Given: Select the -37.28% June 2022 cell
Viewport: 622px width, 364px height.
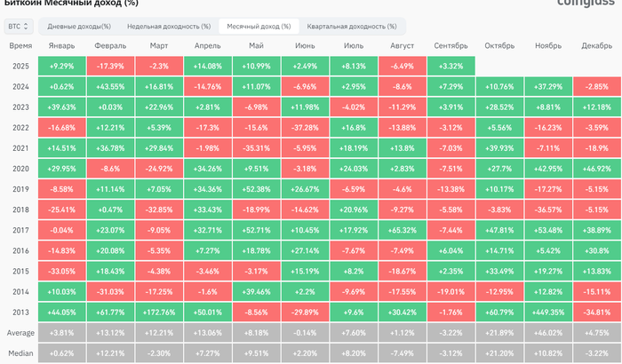Looking at the screenshot, I should click(305, 127).
